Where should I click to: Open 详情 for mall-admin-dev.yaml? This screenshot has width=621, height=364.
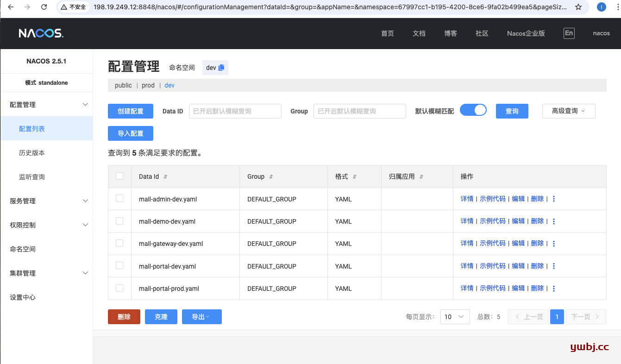pyautogui.click(x=467, y=199)
